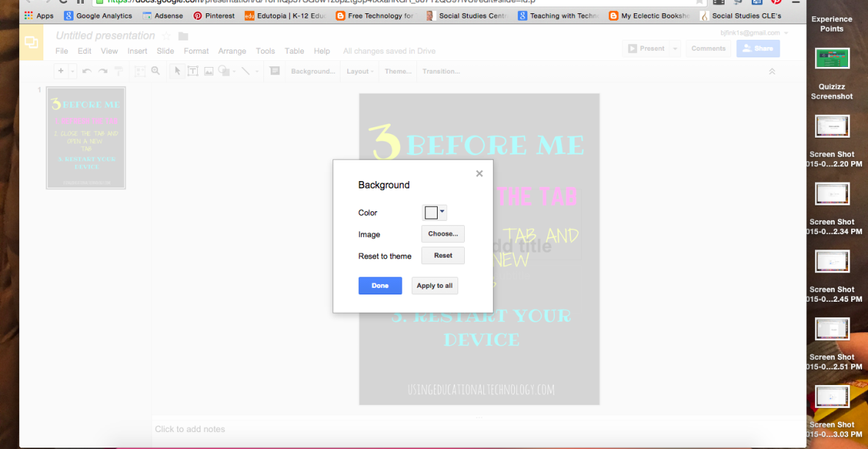The image size is (868, 449).
Task: Open the Google Analytics bookmark
Action: pos(98,16)
